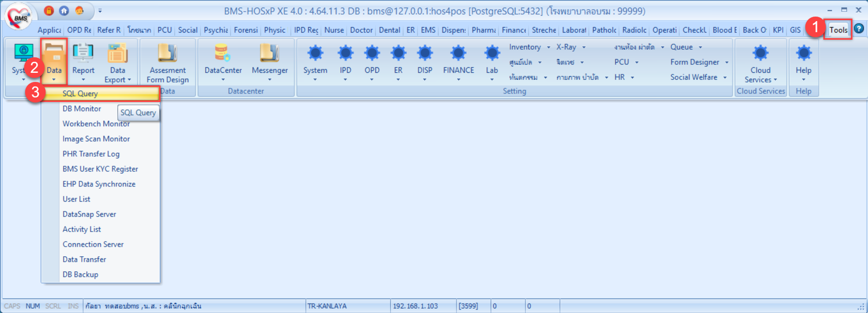
Task: Select EHP Data Synchronize
Action: tap(101, 184)
